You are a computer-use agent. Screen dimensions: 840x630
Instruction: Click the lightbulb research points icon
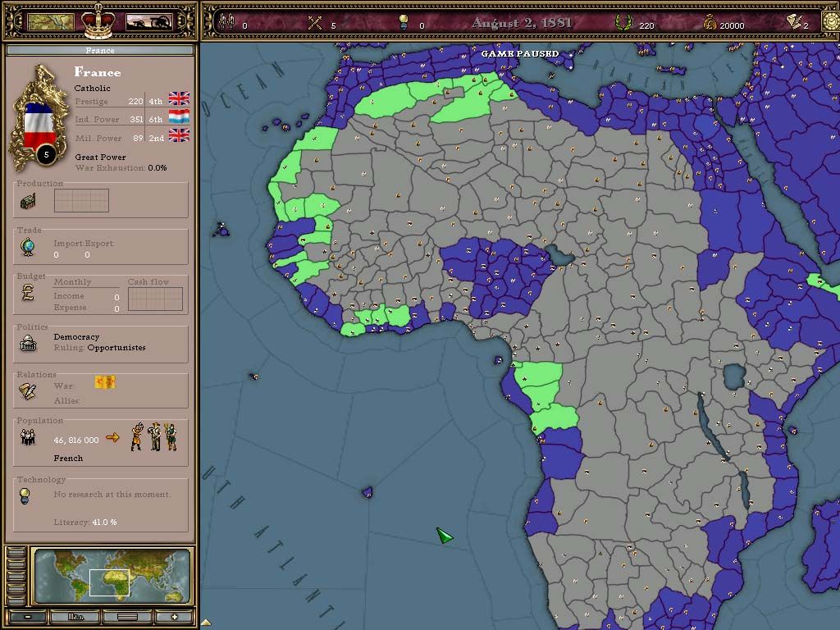click(404, 22)
